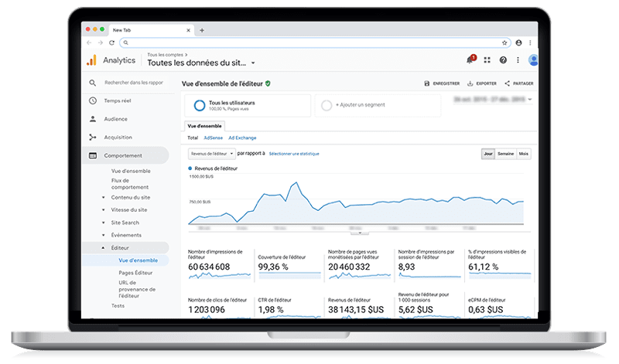Click the green verified shield icon
This screenshot has height=364, width=619.
click(268, 83)
